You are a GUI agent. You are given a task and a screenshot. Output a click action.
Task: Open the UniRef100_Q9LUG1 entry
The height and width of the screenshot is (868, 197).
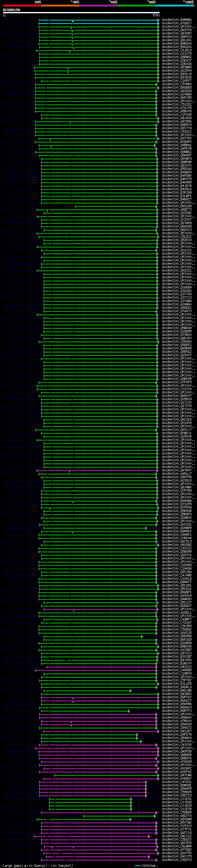tap(177, 40)
